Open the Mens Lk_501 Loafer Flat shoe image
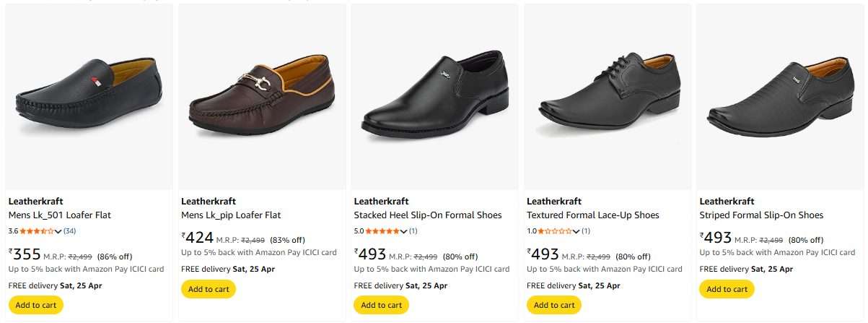Image resolution: width=868 pixels, height=323 pixels. (89, 97)
